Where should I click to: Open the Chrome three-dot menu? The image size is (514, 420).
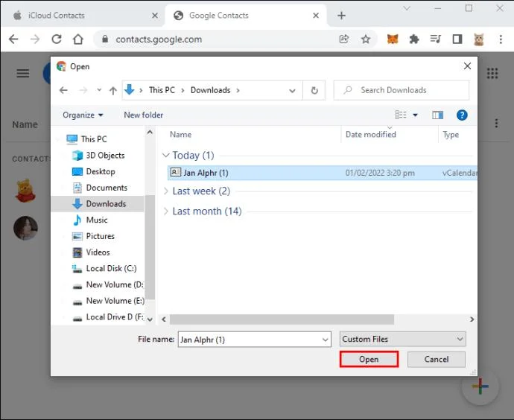click(501, 39)
